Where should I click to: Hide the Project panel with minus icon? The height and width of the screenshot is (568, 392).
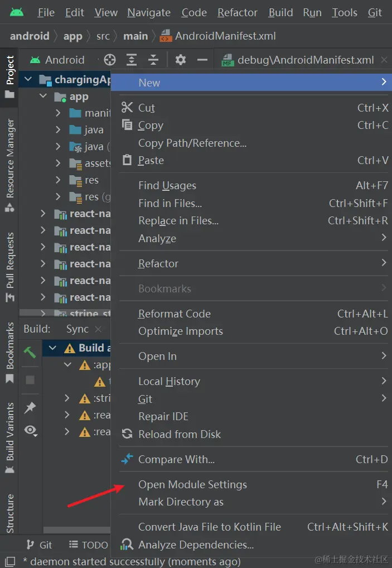coord(202,60)
